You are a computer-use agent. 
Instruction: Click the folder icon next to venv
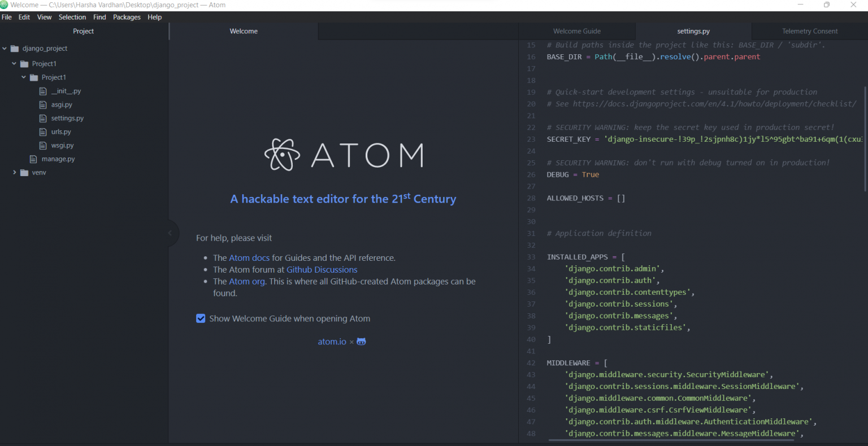point(24,173)
